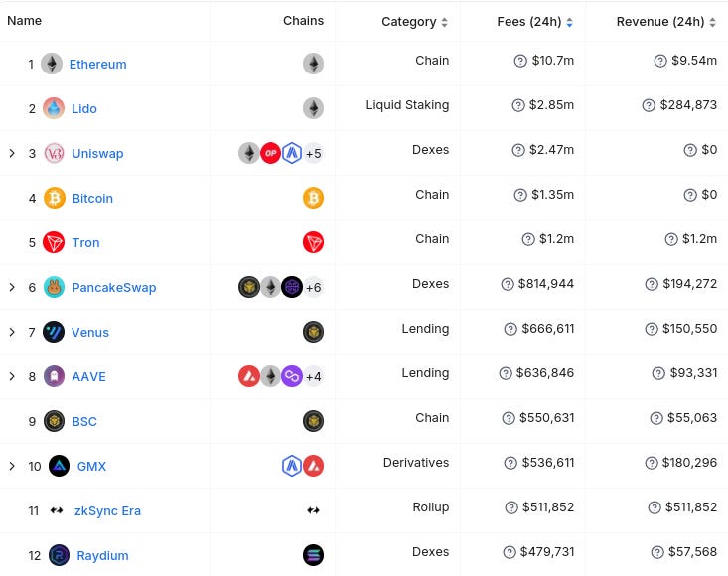Open the Venus protocol link

pos(90,332)
